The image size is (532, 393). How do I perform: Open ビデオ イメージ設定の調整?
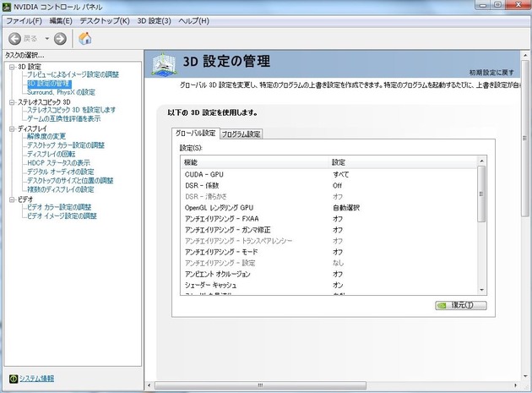pos(62,216)
